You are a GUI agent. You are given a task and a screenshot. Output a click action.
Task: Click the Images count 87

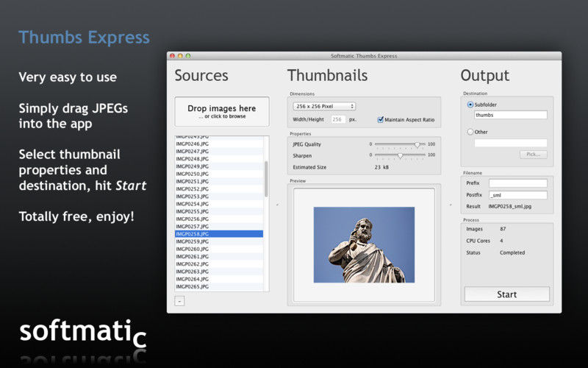click(503, 229)
